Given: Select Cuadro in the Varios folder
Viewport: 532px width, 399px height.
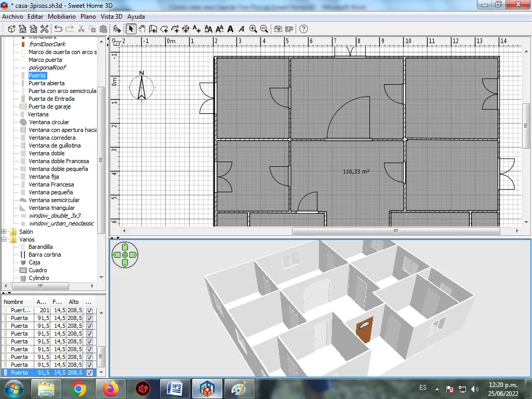Looking at the screenshot, I should click(x=37, y=270).
